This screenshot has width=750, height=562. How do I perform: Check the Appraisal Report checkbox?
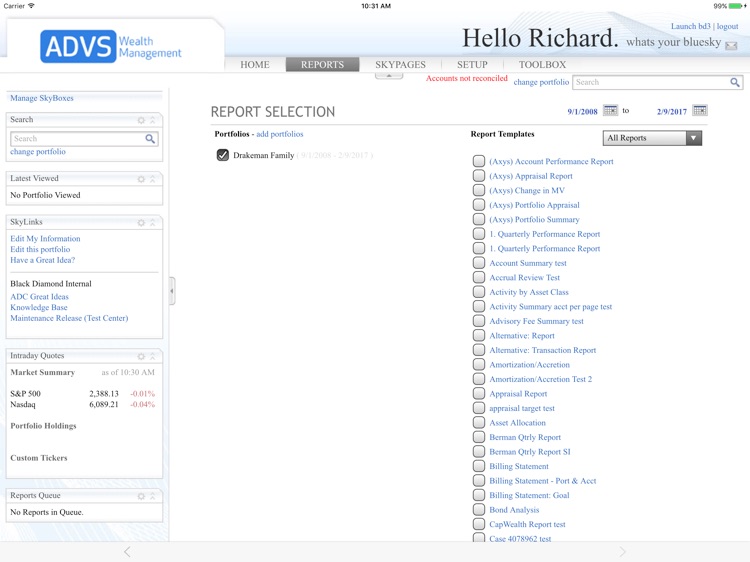point(479,394)
